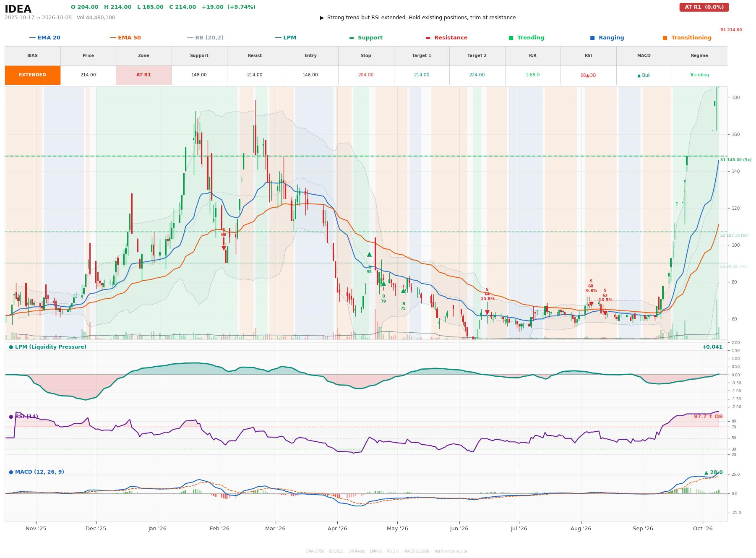Image resolution: width=756 pixels, height=558 pixels.
Task: Click the R1 214.00 label
Action: point(731,30)
